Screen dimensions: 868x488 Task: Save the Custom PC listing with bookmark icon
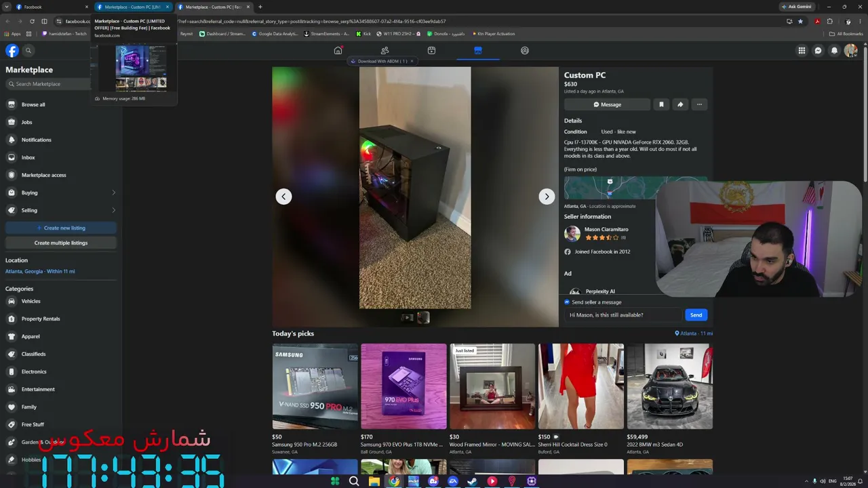pos(661,104)
